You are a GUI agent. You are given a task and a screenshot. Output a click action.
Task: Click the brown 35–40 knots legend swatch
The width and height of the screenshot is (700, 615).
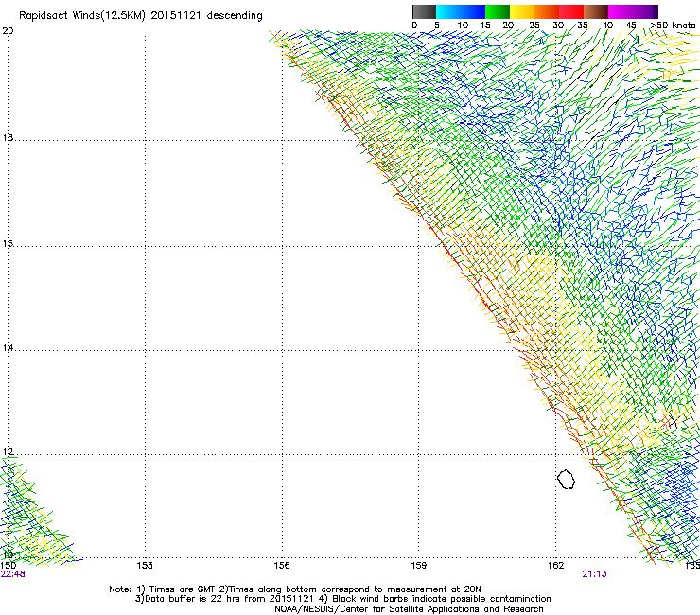pyautogui.click(x=596, y=11)
